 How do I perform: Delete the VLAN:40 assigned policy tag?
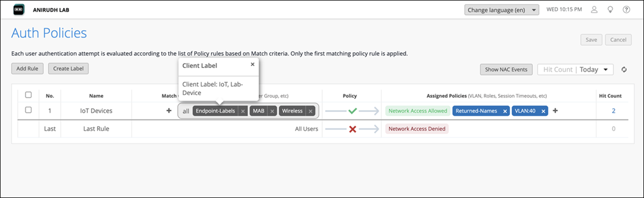tap(543, 111)
